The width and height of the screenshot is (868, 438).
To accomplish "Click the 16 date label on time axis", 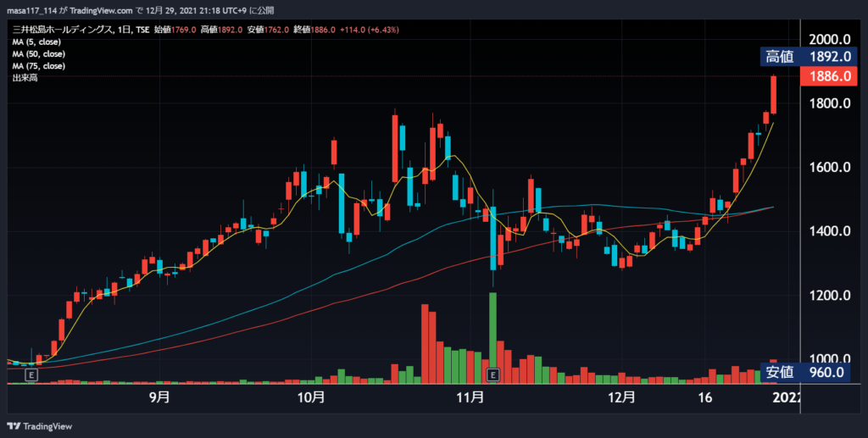I will tap(704, 397).
